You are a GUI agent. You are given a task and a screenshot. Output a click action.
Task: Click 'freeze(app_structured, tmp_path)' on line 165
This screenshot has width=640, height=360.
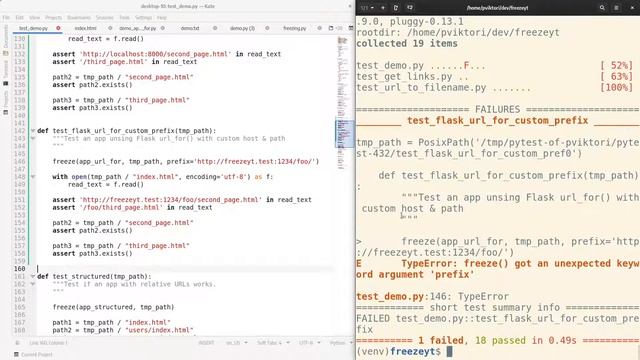coord(113,307)
